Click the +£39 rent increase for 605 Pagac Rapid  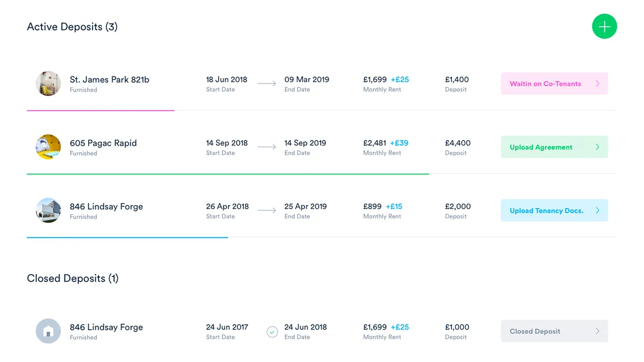[x=400, y=142]
